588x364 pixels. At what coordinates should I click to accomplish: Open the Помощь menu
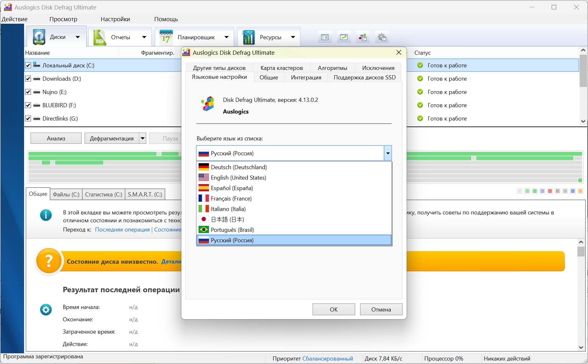[166, 19]
